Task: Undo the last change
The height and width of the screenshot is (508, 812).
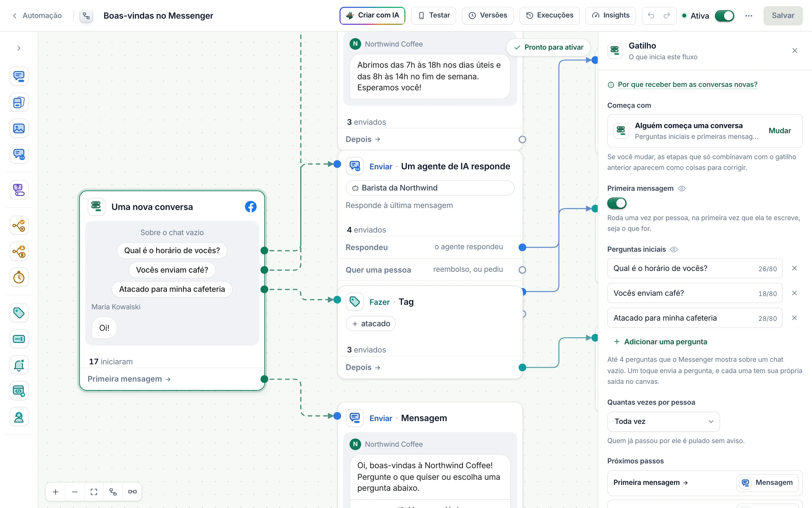Action: [x=651, y=16]
